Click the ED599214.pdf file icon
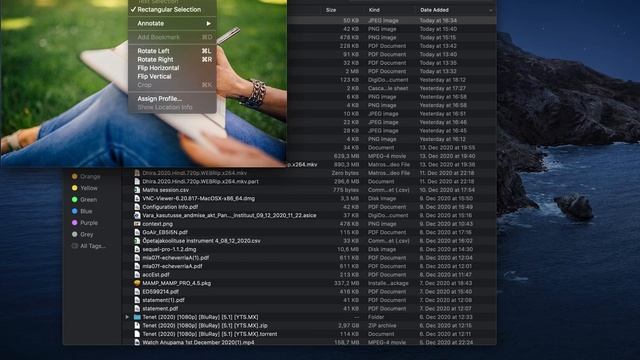 pos(137,291)
